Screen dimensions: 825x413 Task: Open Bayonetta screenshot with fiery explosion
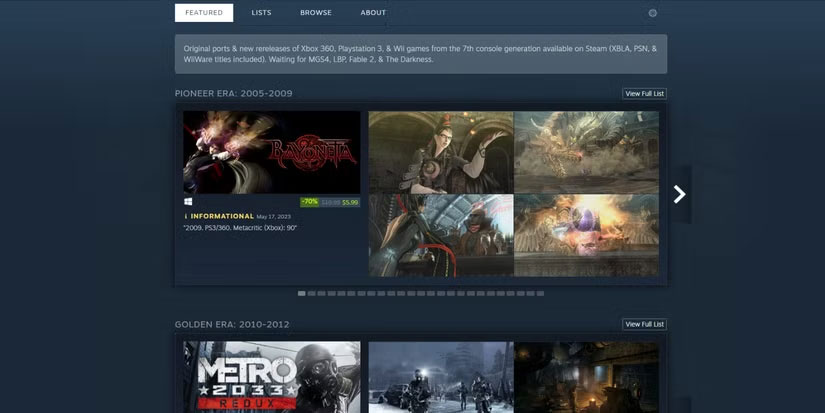[x=586, y=235]
